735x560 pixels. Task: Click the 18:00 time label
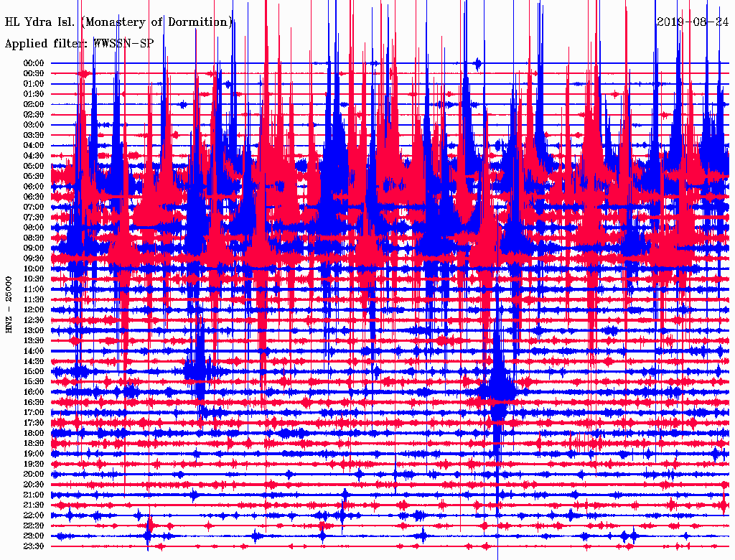(x=33, y=434)
